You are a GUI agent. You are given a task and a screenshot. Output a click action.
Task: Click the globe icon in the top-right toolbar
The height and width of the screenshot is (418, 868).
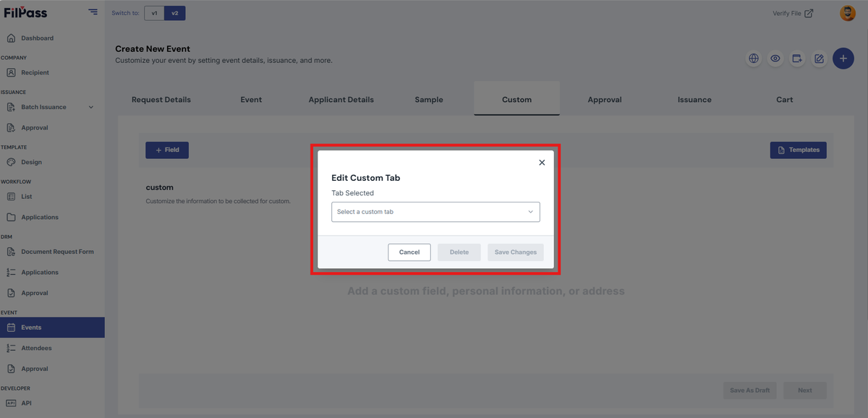tap(754, 59)
